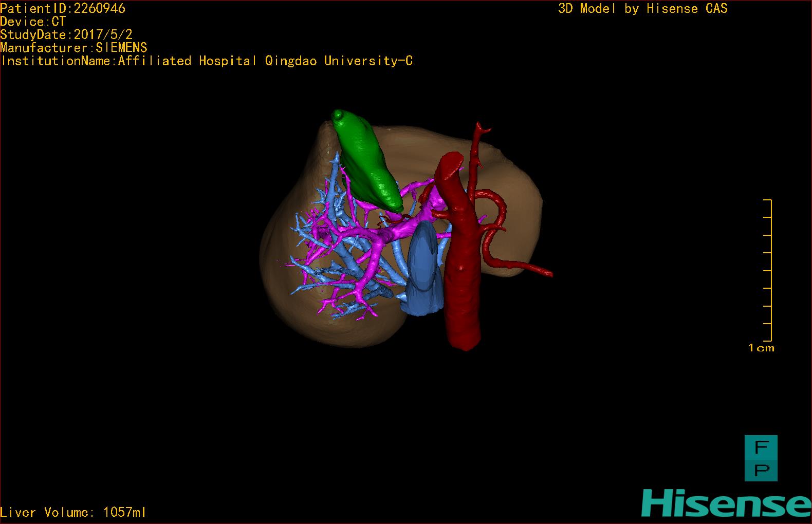
Task: Click the P face of orientation cube
Action: click(761, 470)
